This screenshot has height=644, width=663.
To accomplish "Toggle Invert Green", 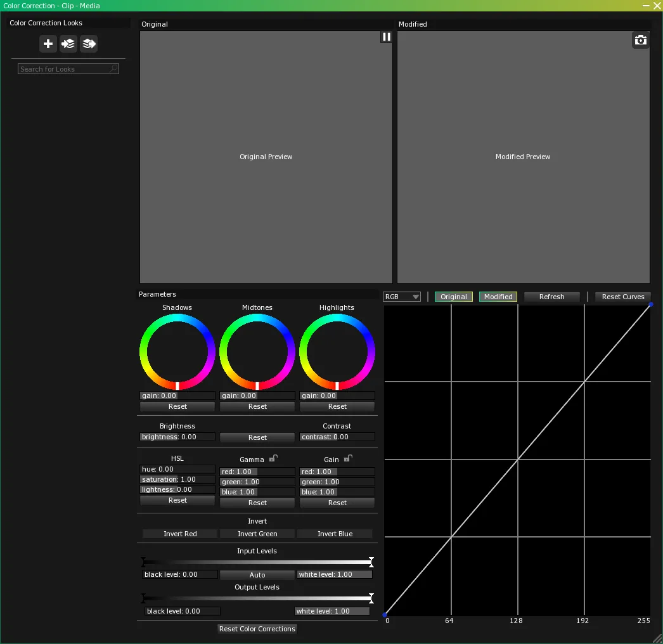I will [x=257, y=534].
